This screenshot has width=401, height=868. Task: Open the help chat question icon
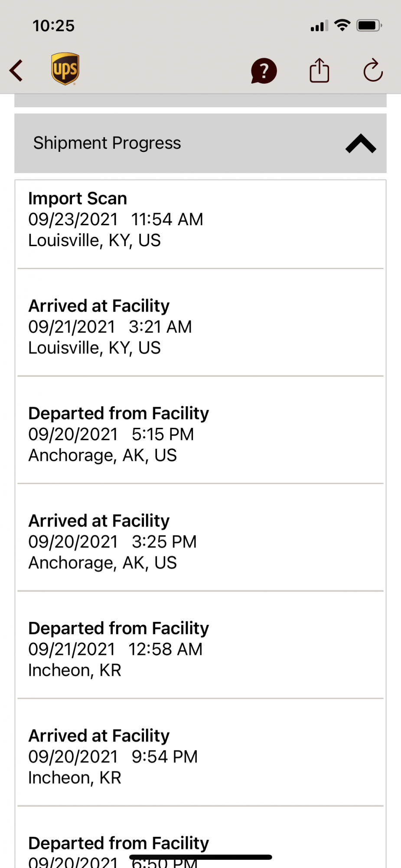click(x=264, y=71)
